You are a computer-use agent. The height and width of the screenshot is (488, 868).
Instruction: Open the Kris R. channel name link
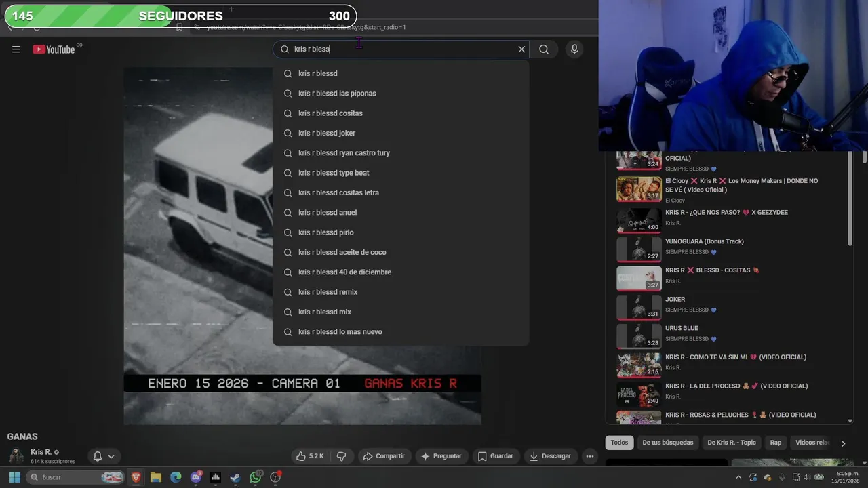[41, 452]
